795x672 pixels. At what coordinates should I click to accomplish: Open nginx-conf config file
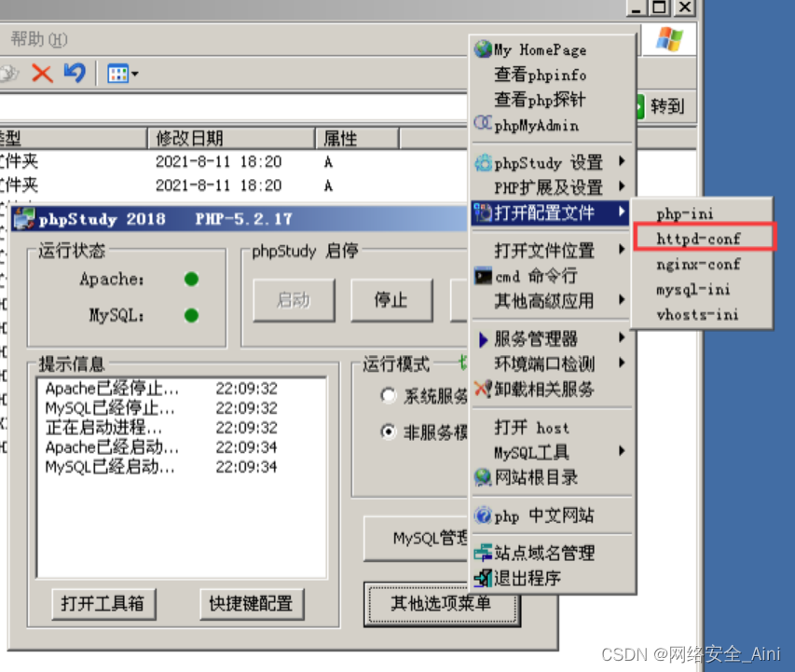(x=702, y=264)
